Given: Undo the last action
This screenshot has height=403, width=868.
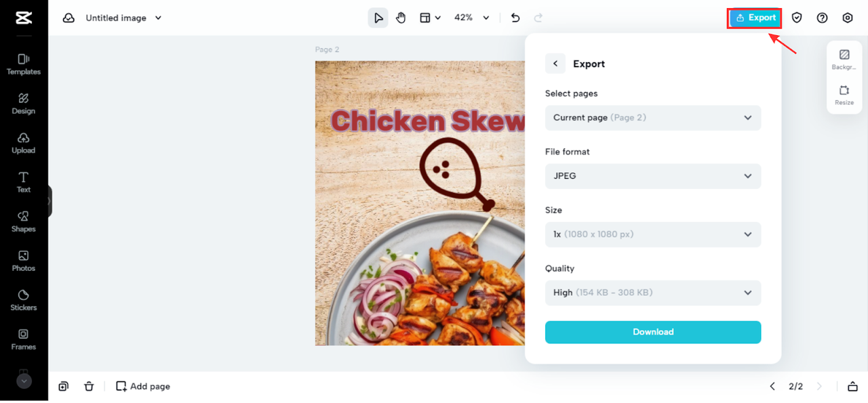Looking at the screenshot, I should [x=515, y=18].
